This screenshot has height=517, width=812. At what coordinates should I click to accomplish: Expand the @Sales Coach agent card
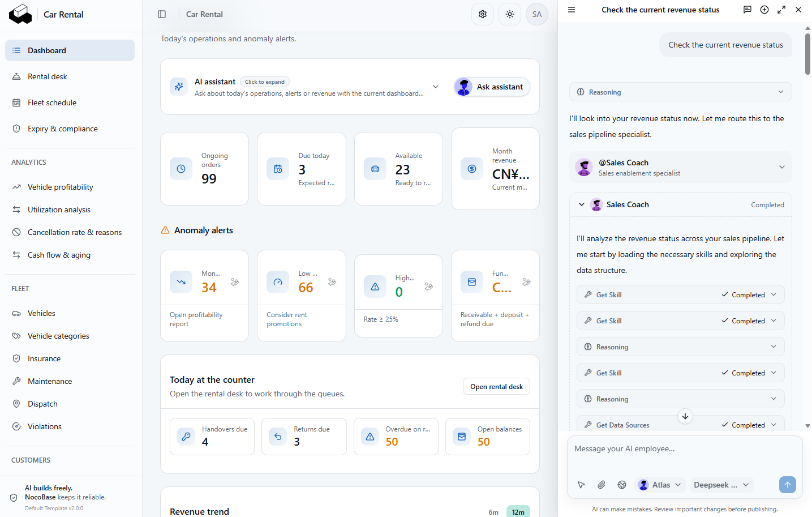681,167
